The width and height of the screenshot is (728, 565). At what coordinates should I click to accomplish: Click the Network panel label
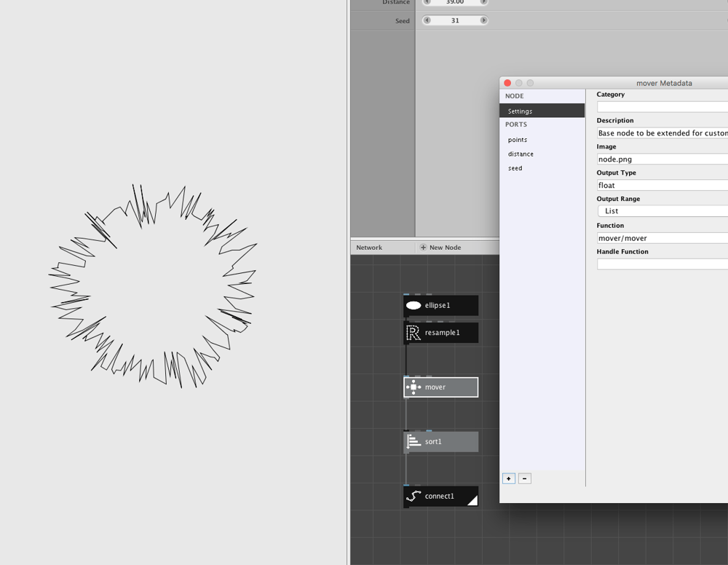click(x=369, y=248)
